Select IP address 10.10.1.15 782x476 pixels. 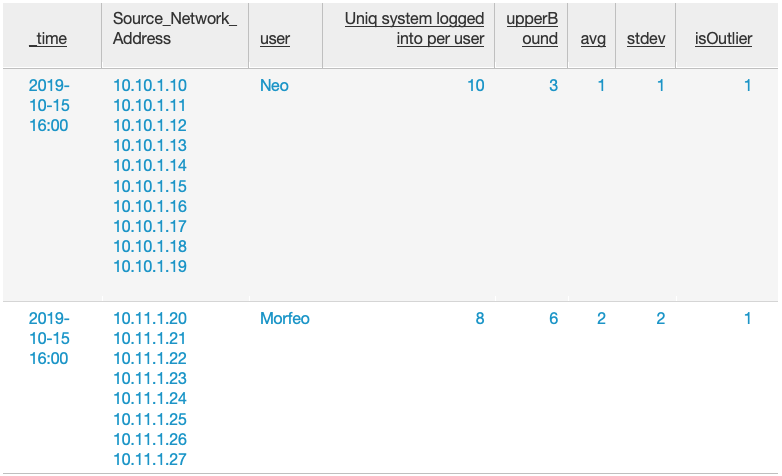(150, 186)
